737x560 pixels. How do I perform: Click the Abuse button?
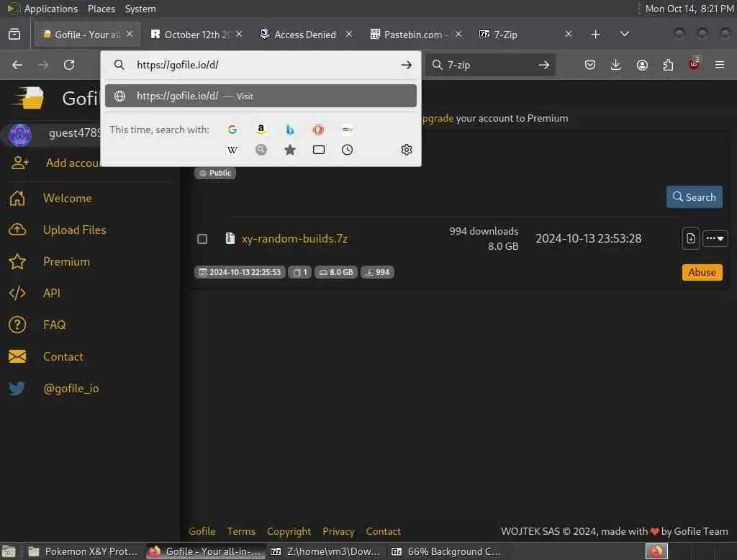(x=702, y=272)
